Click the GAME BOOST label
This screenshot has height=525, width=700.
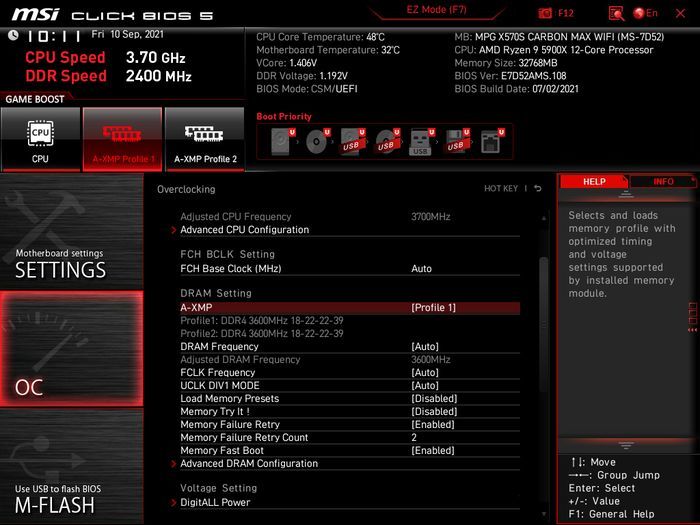click(x=35, y=99)
